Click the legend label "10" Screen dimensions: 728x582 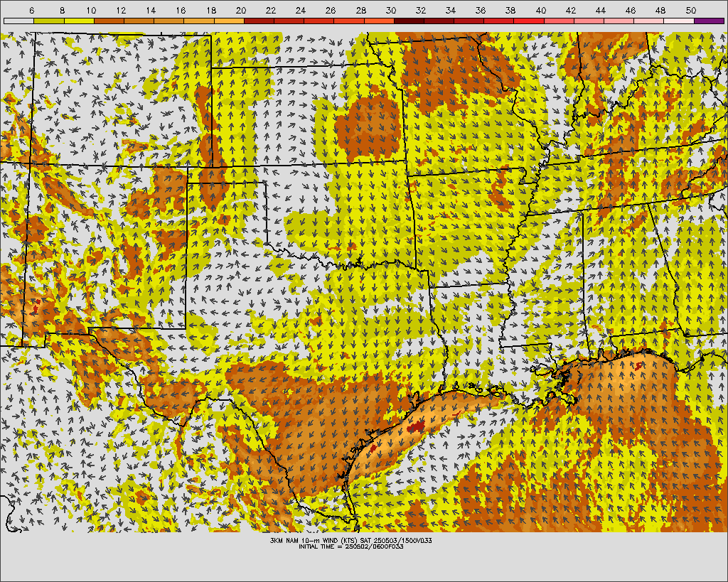[91, 10]
